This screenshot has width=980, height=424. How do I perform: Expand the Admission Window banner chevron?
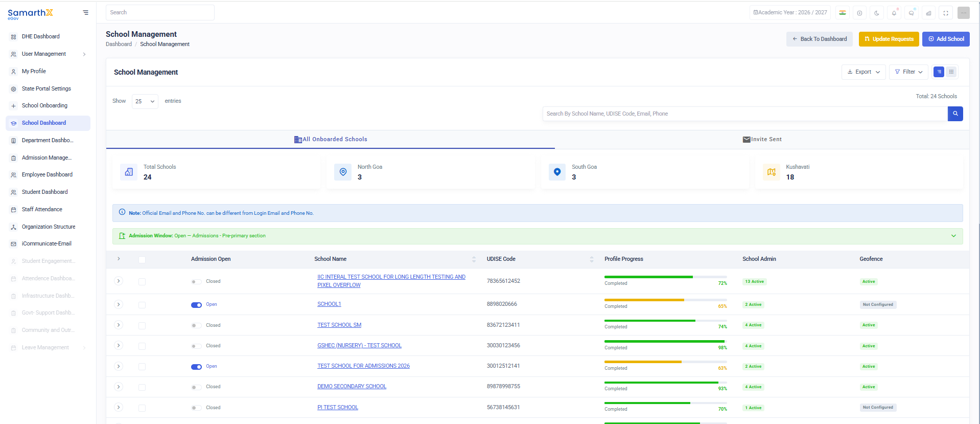pyautogui.click(x=953, y=236)
